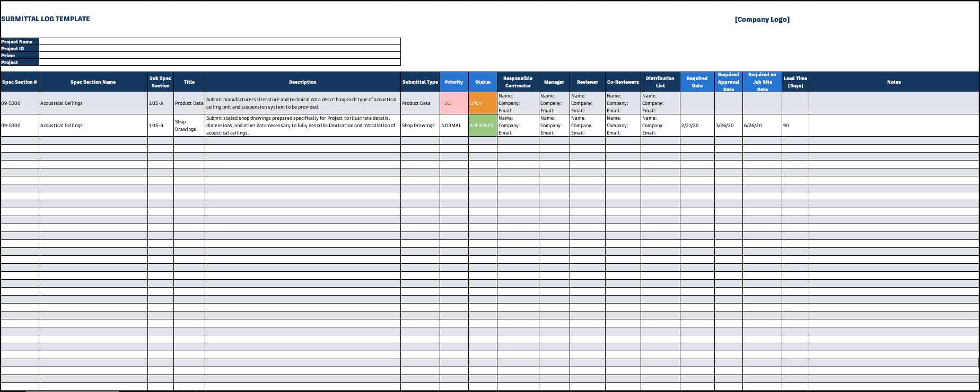Select the Reviewer column header

pyautogui.click(x=588, y=82)
